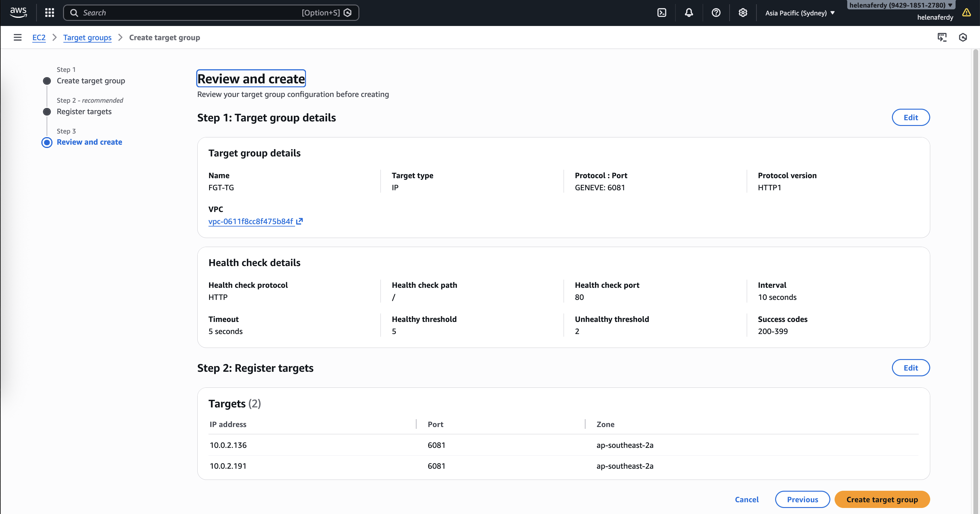Open the AWS services grid menu
The width and height of the screenshot is (980, 514).
49,13
